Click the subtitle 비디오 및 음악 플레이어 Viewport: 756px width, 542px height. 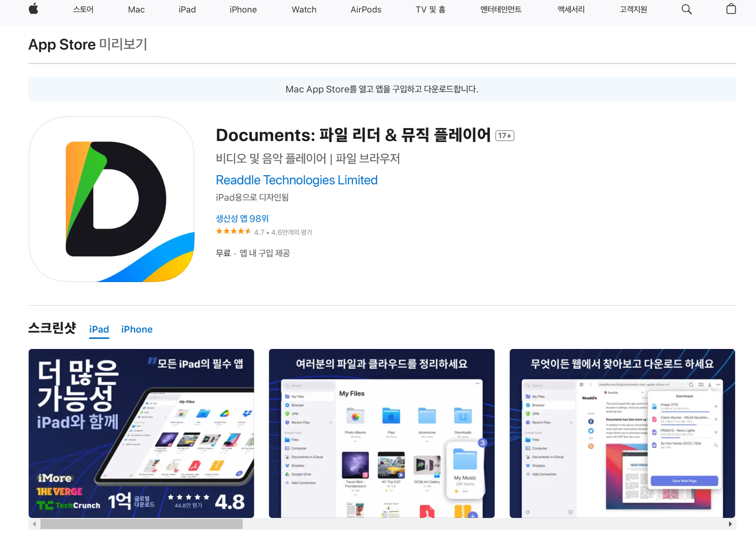[x=308, y=158]
